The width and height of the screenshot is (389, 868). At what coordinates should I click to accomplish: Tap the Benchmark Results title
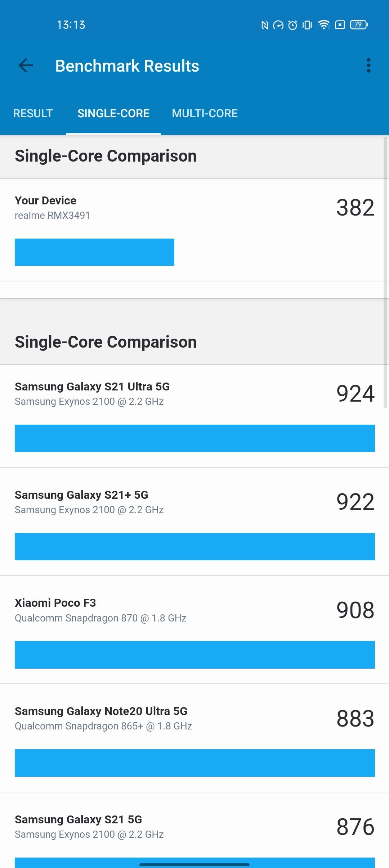pos(127,66)
